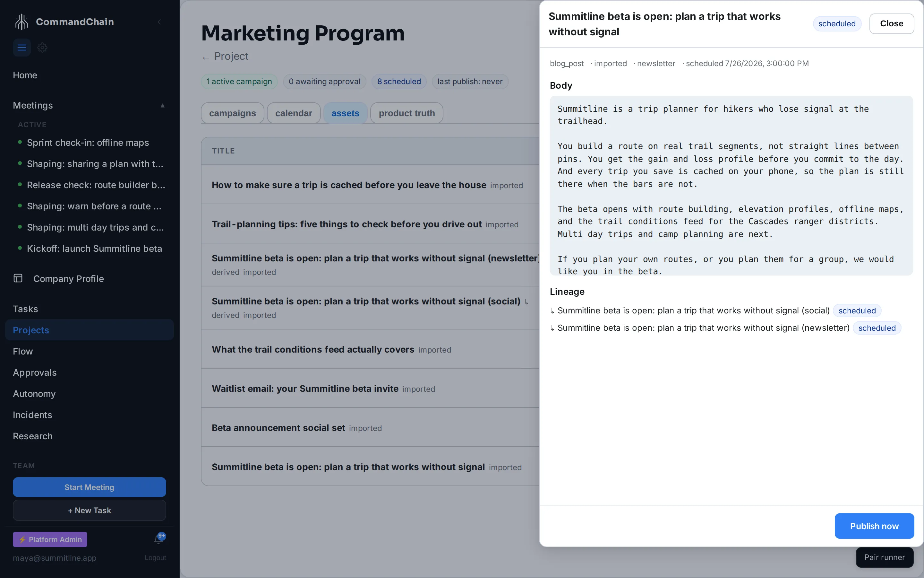
Task: Click the newsletter channel label
Action: coord(656,64)
